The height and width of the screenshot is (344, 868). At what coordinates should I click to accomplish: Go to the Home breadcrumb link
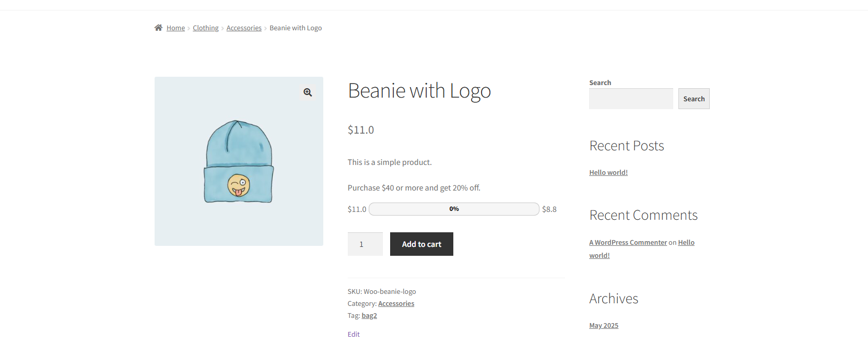pos(175,28)
